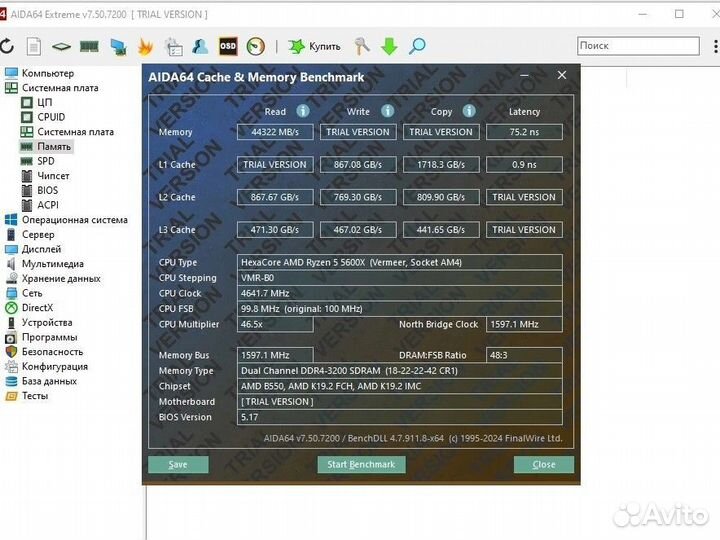This screenshot has height=540, width=720.
Task: Click the L3 Cache Copy 441.65 GB/s value
Action: click(441, 230)
